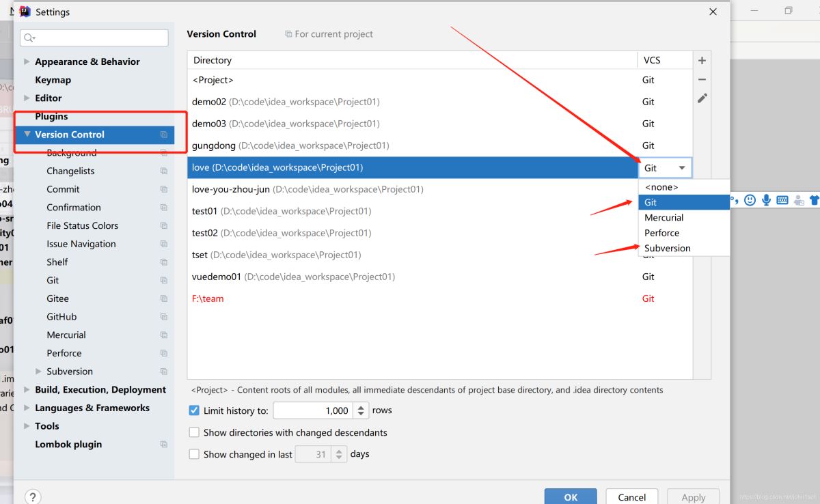Enable the Show changed in last checkbox
The image size is (820, 504).
point(194,454)
